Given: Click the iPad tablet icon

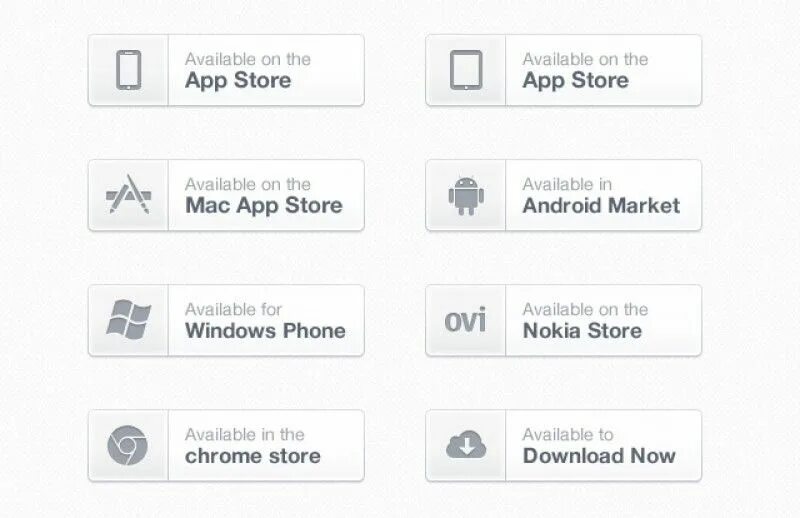Looking at the screenshot, I should tap(466, 70).
